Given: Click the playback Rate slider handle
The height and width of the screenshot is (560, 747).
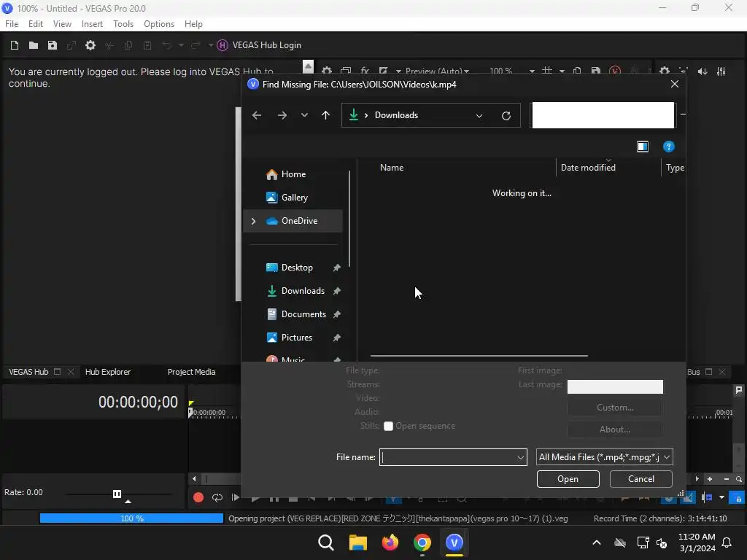Looking at the screenshot, I should (x=117, y=494).
